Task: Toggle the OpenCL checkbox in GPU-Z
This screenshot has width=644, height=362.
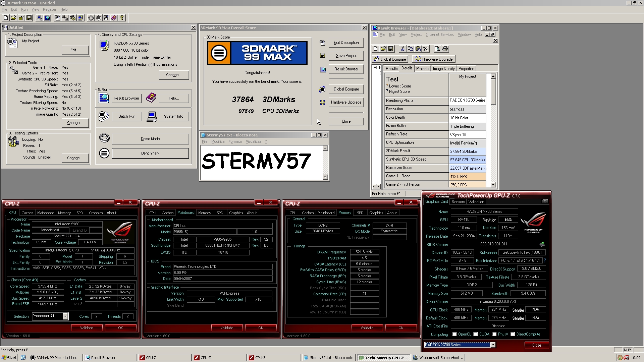Action: 454,334
